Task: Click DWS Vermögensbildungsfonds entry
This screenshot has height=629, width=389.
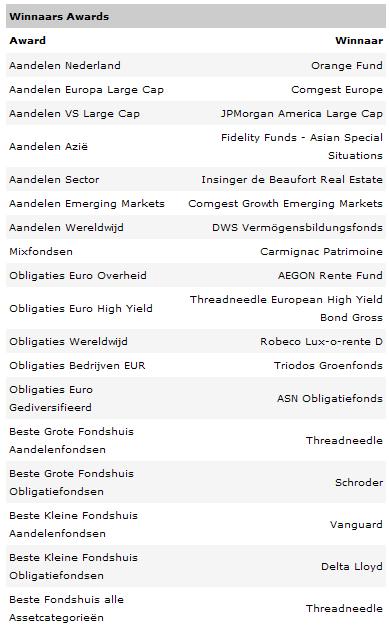Action: tap(297, 227)
